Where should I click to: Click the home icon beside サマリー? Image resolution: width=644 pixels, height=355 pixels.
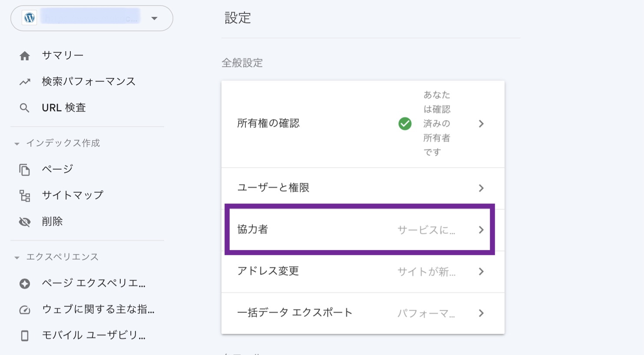(25, 56)
